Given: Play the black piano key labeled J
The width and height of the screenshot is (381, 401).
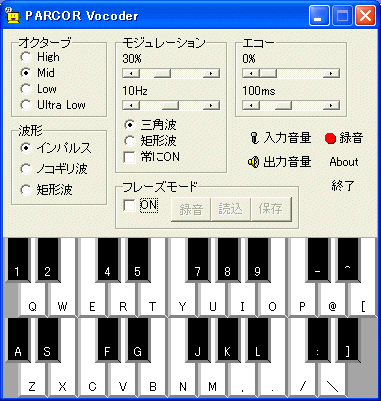Looking at the screenshot, I should click(x=197, y=340).
